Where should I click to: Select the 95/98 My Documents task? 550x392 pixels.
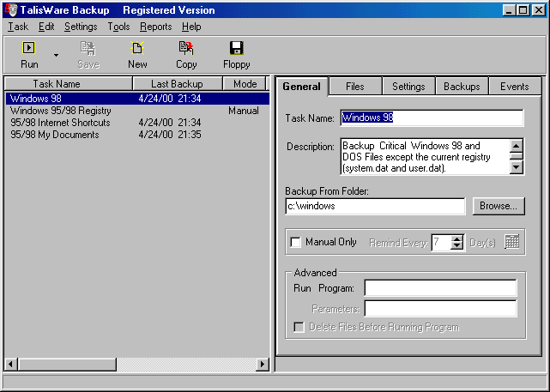pyautogui.click(x=137, y=135)
